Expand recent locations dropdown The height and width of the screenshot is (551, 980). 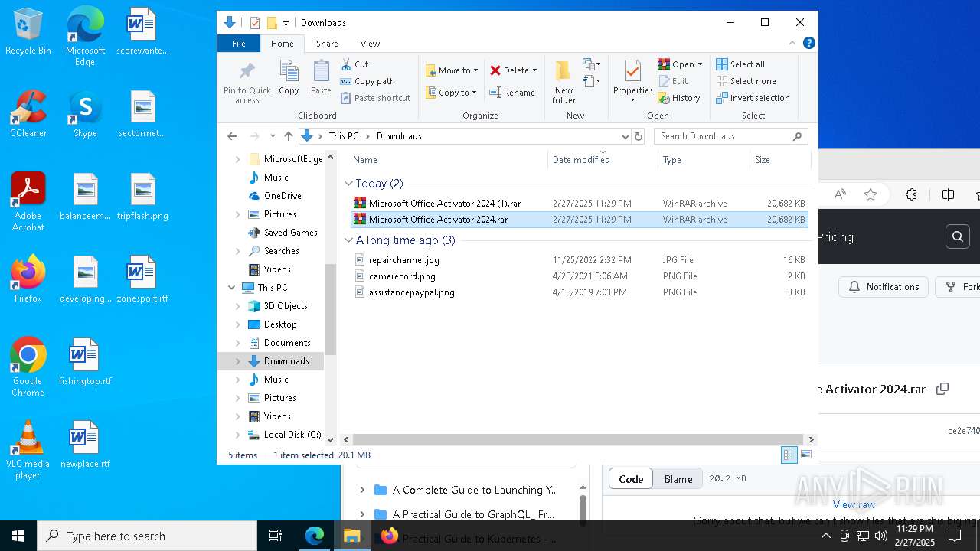point(273,136)
